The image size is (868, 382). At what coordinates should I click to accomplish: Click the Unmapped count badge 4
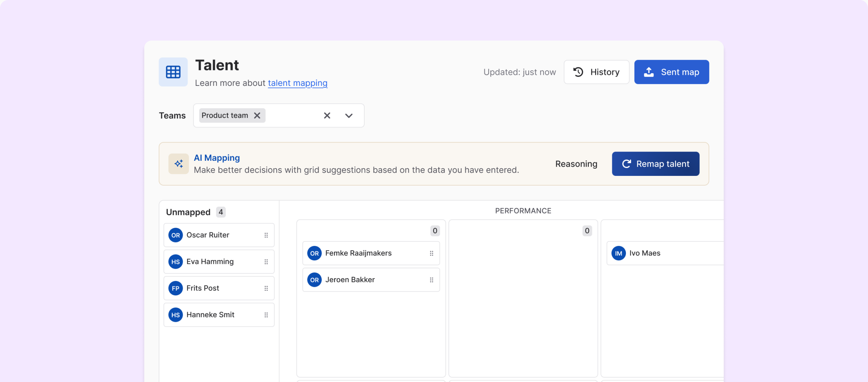(x=221, y=212)
